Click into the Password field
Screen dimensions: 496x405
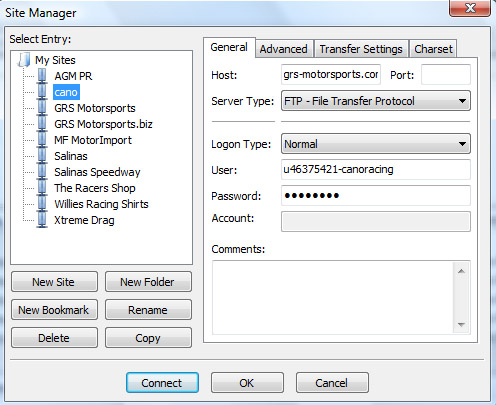376,196
